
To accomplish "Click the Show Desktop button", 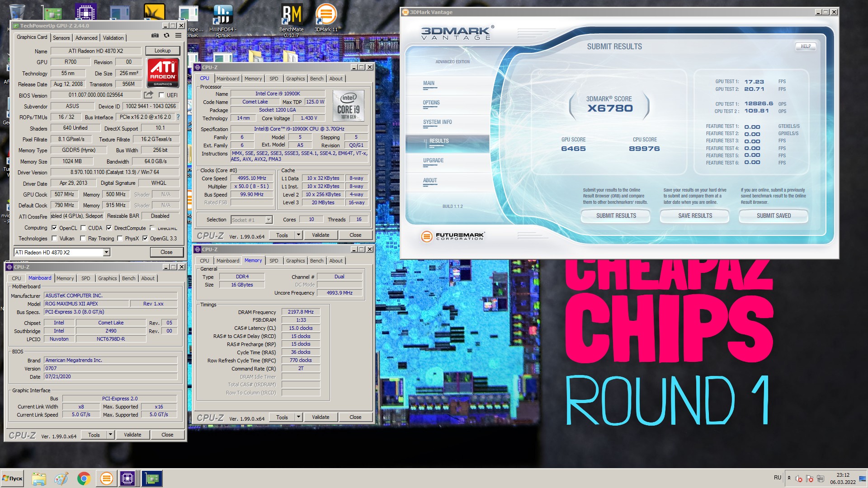I will click(863, 479).
